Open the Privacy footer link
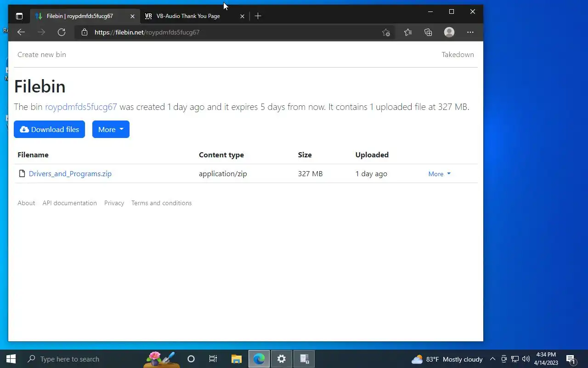The width and height of the screenshot is (588, 368). [x=114, y=203]
